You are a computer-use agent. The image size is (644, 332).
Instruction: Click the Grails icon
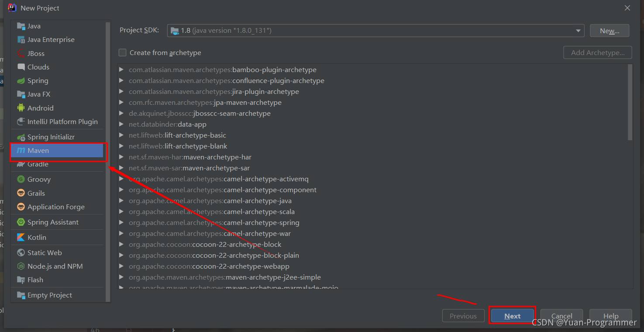point(21,193)
